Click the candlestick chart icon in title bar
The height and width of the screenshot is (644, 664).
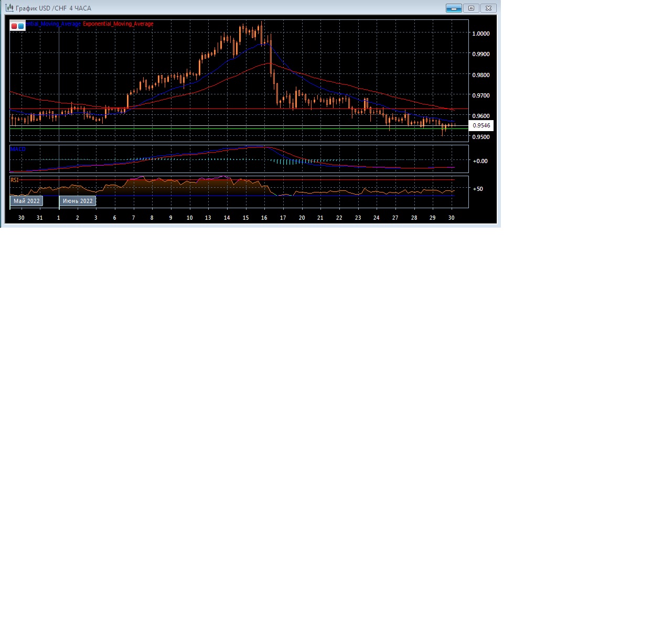(9, 8)
